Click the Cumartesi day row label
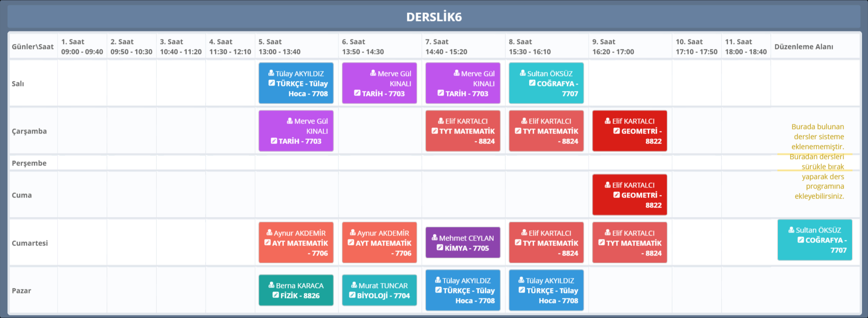The width and height of the screenshot is (868, 318). [30, 243]
